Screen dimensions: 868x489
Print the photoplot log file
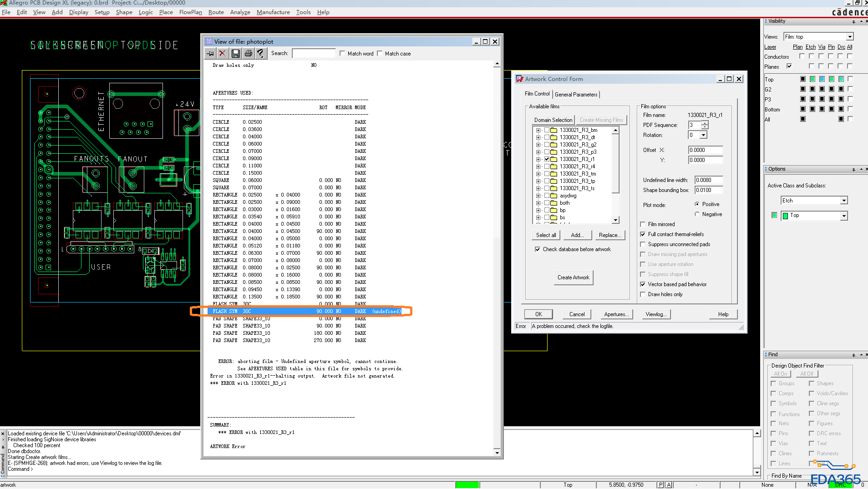[x=248, y=54]
